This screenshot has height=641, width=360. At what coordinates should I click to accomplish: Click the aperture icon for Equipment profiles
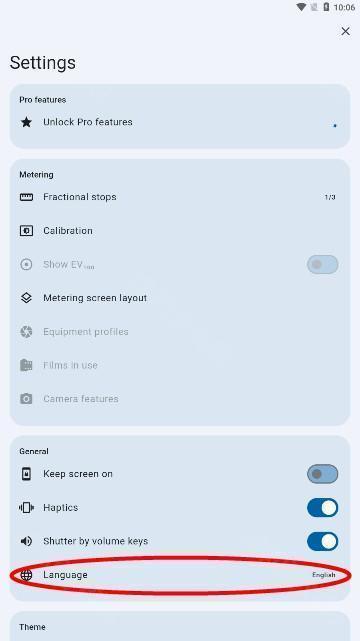[x=26, y=332]
